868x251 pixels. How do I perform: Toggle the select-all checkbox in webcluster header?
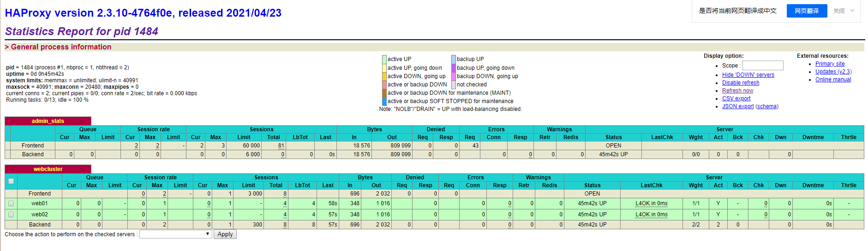pos(11,181)
